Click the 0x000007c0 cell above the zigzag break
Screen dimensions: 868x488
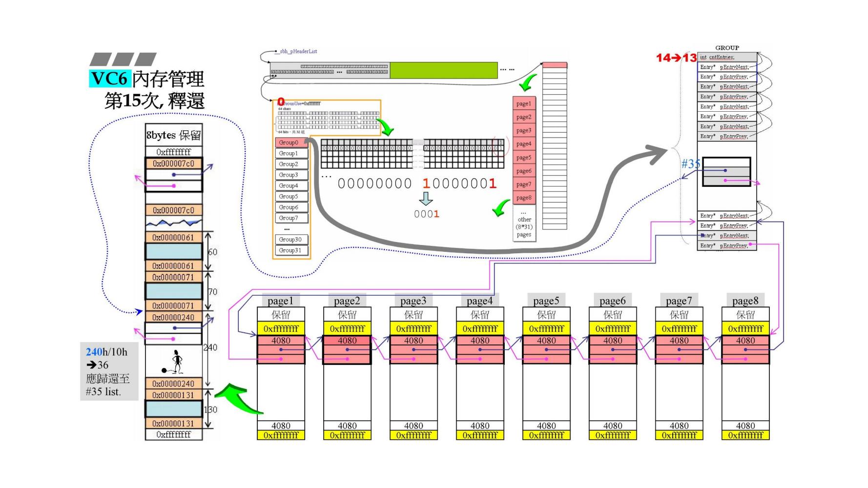[x=173, y=210]
